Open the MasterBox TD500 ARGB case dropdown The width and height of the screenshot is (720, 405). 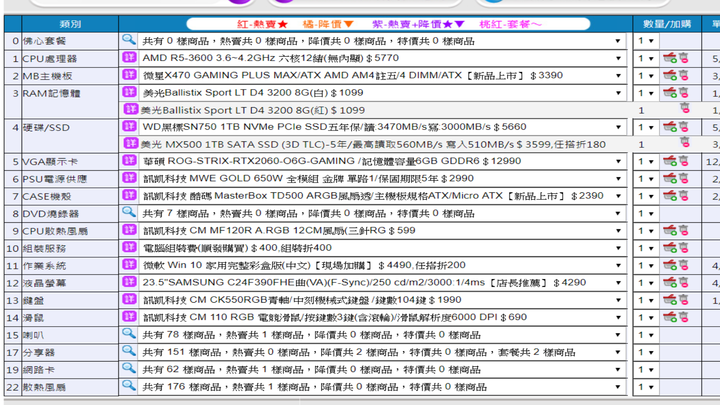(382, 197)
